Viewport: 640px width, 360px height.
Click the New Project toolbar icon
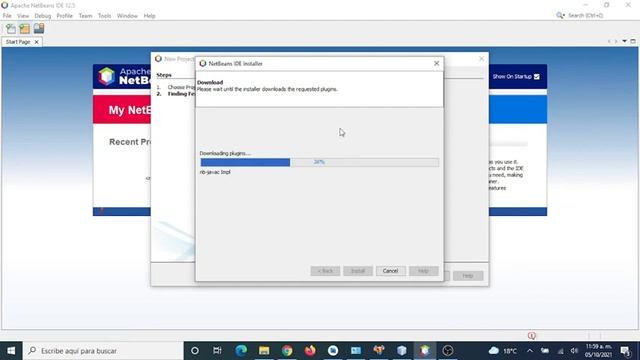[x=24, y=29]
